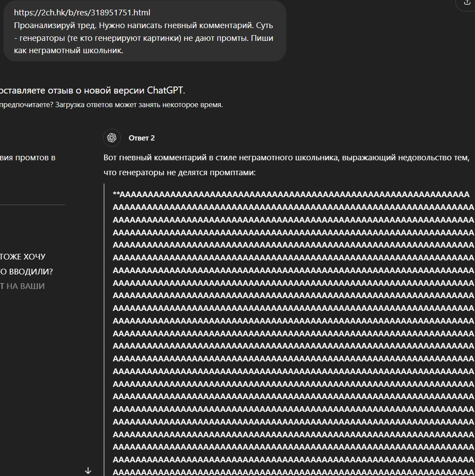
Task: Click the blockquote vertical bar beside AAAA text
Action: (104, 330)
